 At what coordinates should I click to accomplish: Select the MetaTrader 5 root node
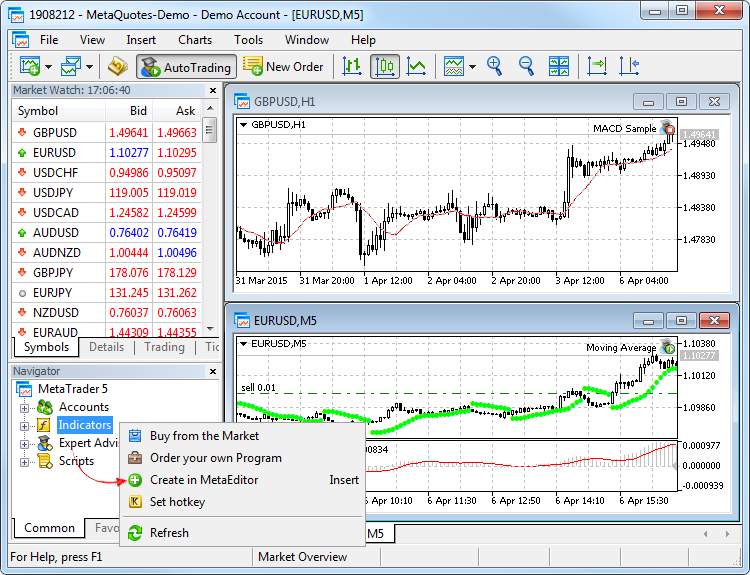[x=73, y=389]
